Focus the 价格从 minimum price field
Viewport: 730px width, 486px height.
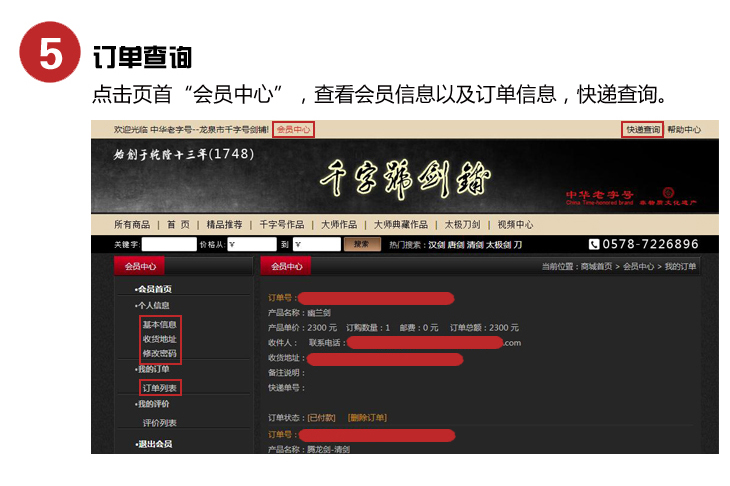coord(252,244)
